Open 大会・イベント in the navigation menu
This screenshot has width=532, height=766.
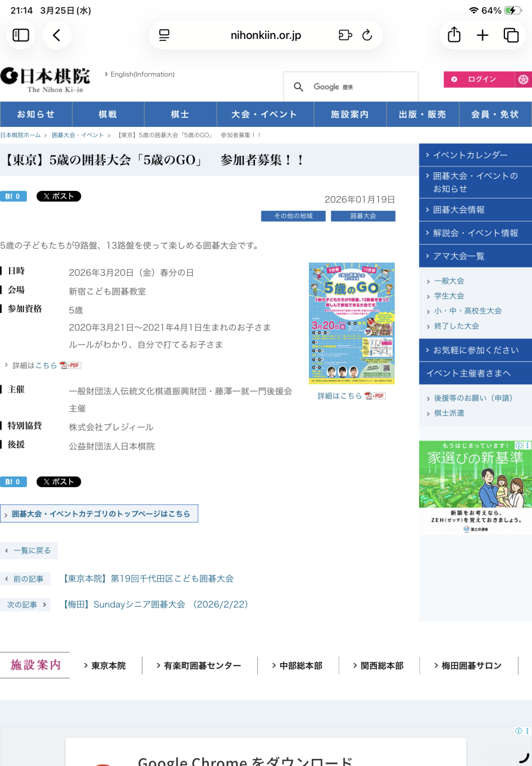pos(265,114)
